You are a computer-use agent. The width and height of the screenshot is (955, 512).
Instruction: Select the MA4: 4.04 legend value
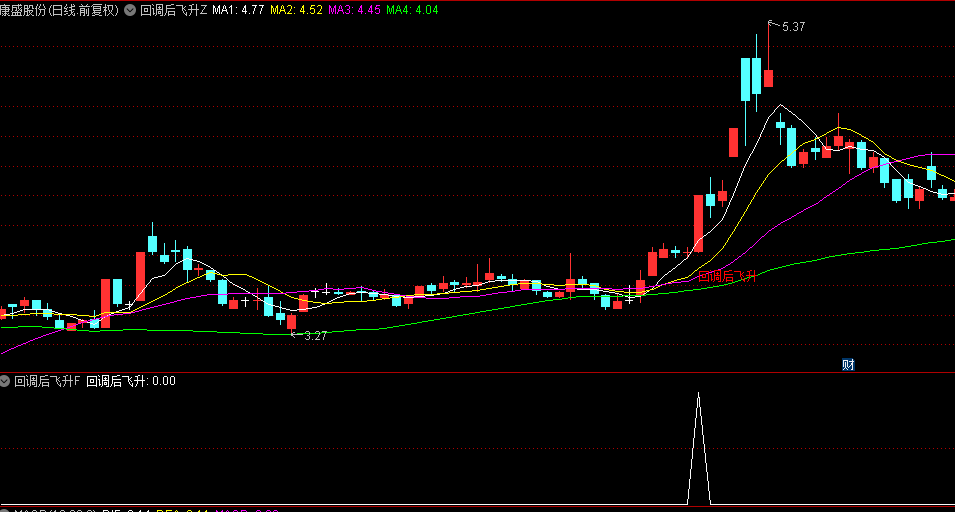point(412,10)
